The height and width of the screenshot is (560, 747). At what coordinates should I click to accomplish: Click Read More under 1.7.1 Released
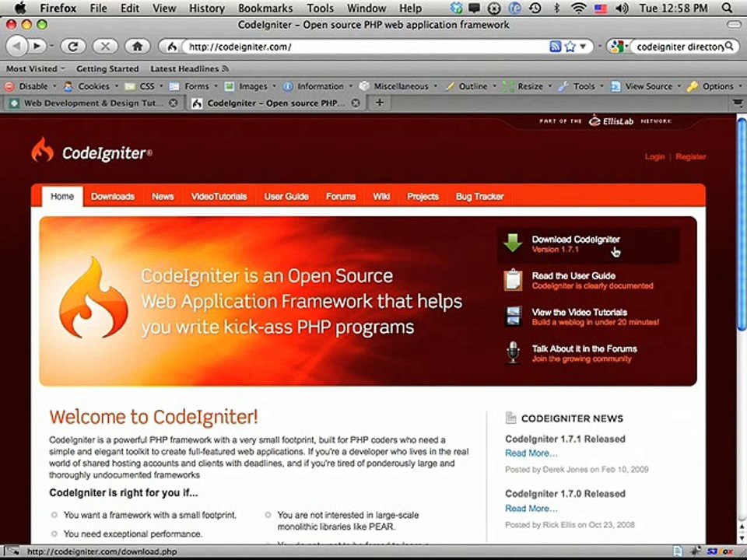pyautogui.click(x=531, y=453)
